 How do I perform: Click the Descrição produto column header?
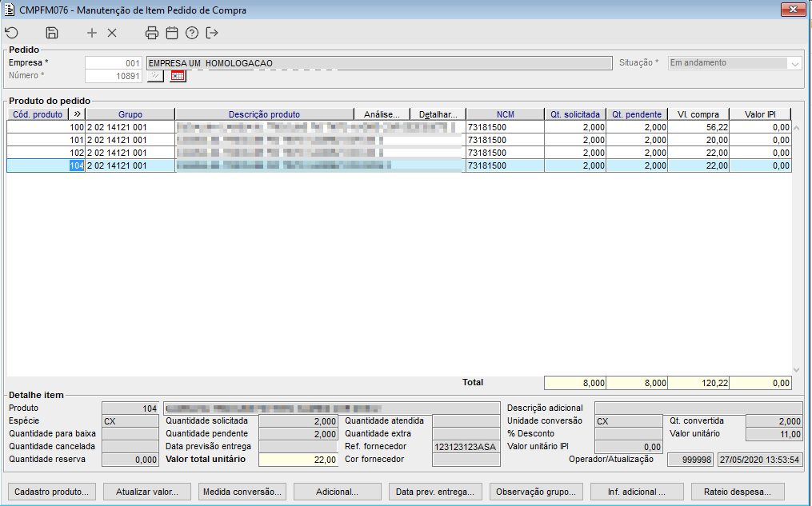pyautogui.click(x=264, y=114)
